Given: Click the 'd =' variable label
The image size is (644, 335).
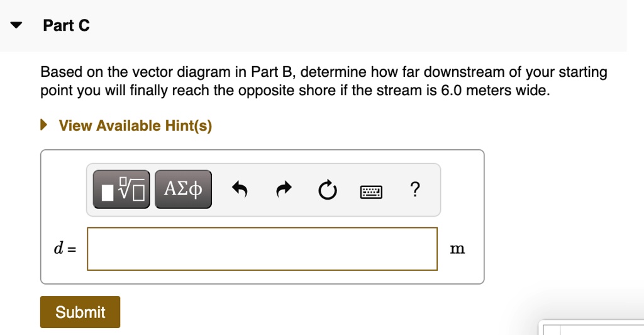Looking at the screenshot, I should (x=64, y=249).
